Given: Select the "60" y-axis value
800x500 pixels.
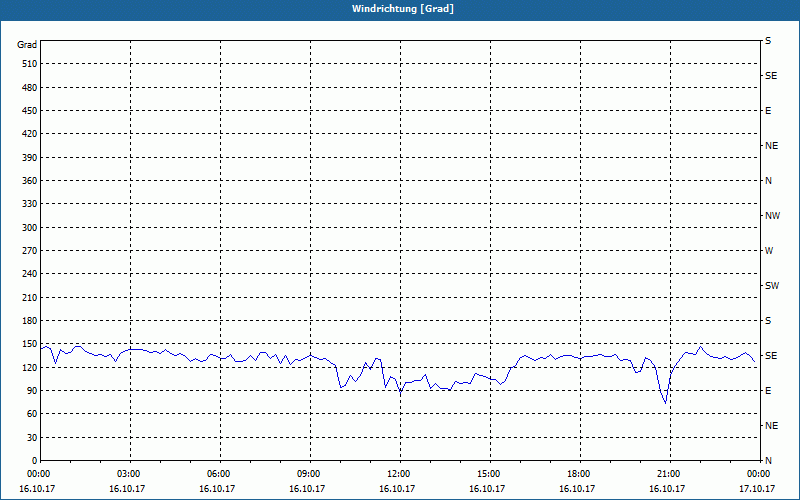Looking at the screenshot, I should pos(32,414).
